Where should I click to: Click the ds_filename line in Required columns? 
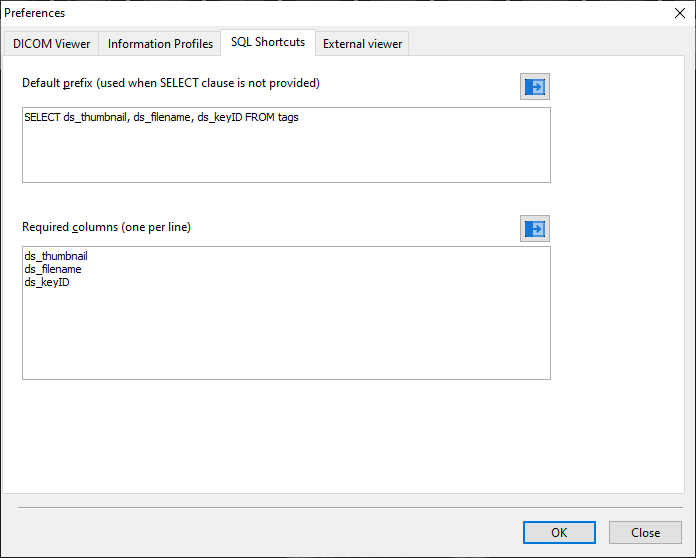[x=53, y=270]
